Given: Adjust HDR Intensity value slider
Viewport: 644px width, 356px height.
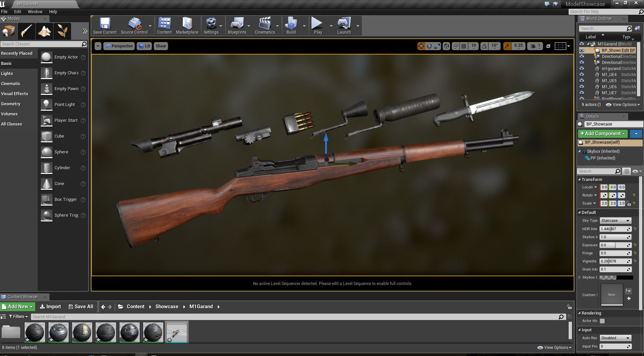Looking at the screenshot, I should pyautogui.click(x=615, y=229).
